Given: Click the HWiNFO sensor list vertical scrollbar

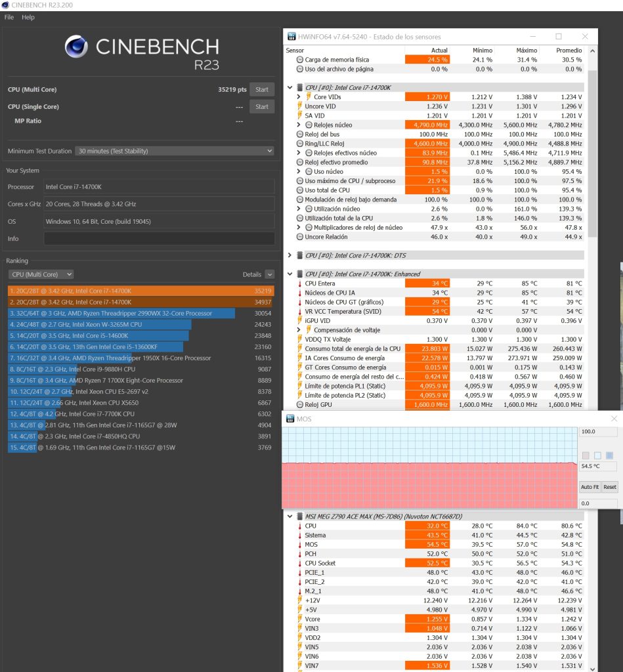Looking at the screenshot, I should (593, 154).
